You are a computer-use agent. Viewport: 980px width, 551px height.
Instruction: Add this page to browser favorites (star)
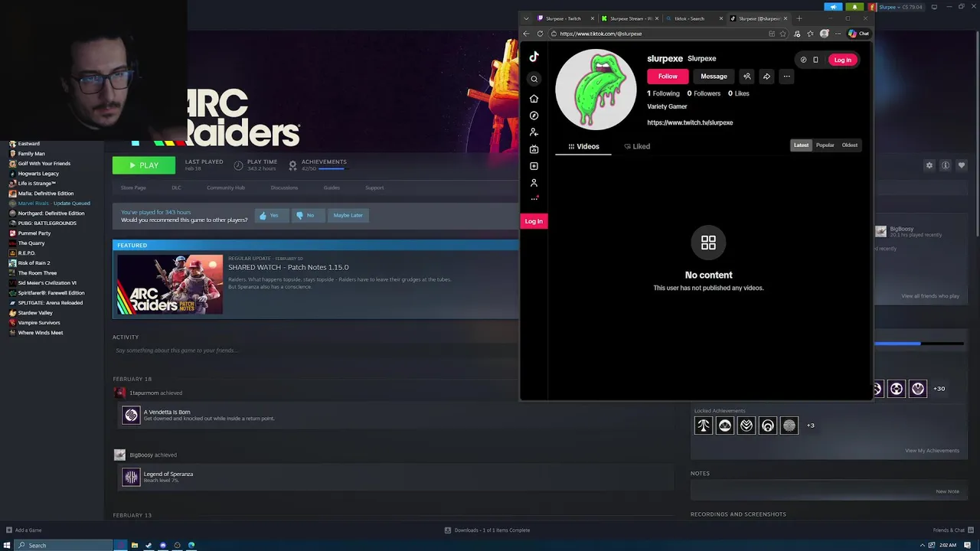click(782, 34)
